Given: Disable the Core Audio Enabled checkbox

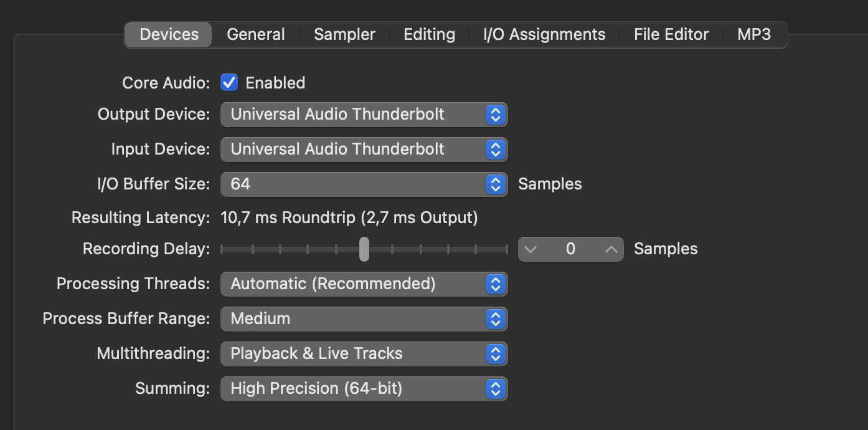Looking at the screenshot, I should pos(229,83).
